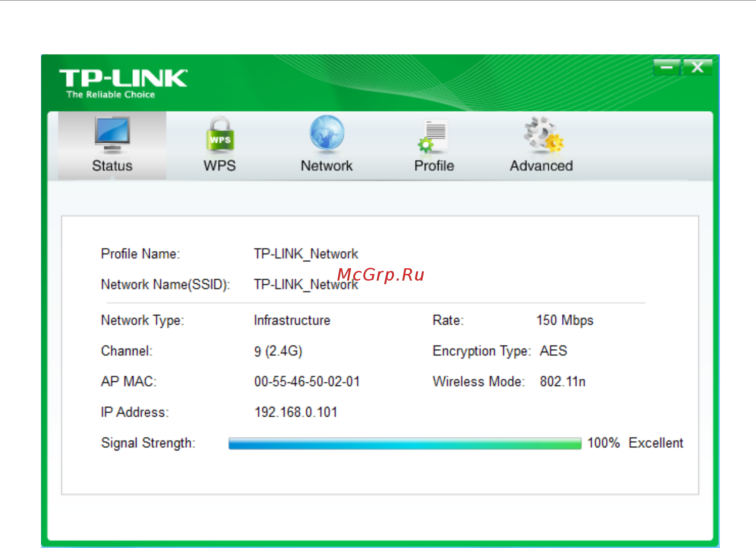Click the AP MAC value 00-55-46-50-02-01
This screenshot has width=756, height=548.
(307, 382)
